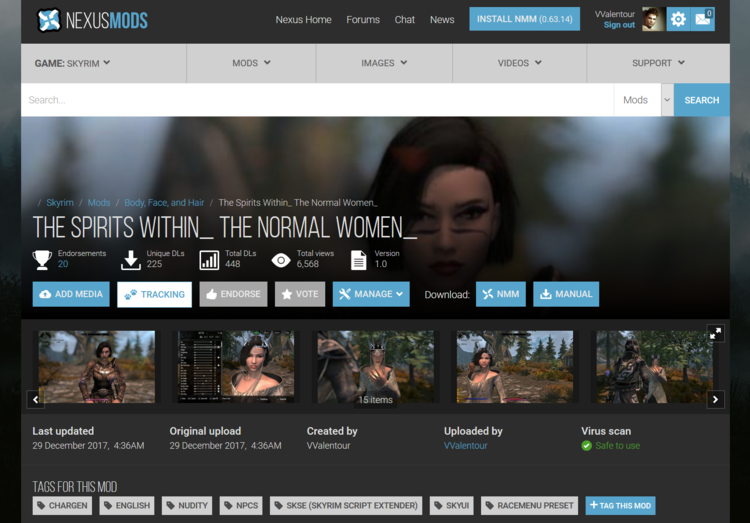
Task: Click Manual download button
Action: coord(566,294)
